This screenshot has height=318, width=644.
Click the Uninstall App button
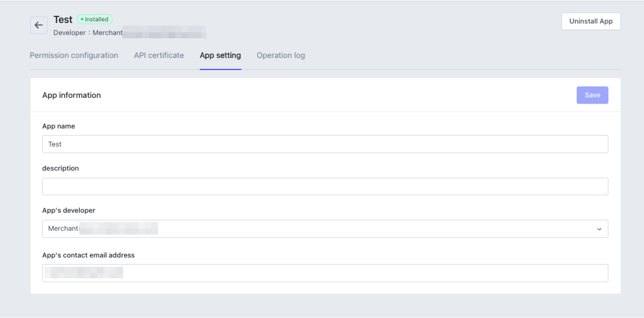(591, 21)
